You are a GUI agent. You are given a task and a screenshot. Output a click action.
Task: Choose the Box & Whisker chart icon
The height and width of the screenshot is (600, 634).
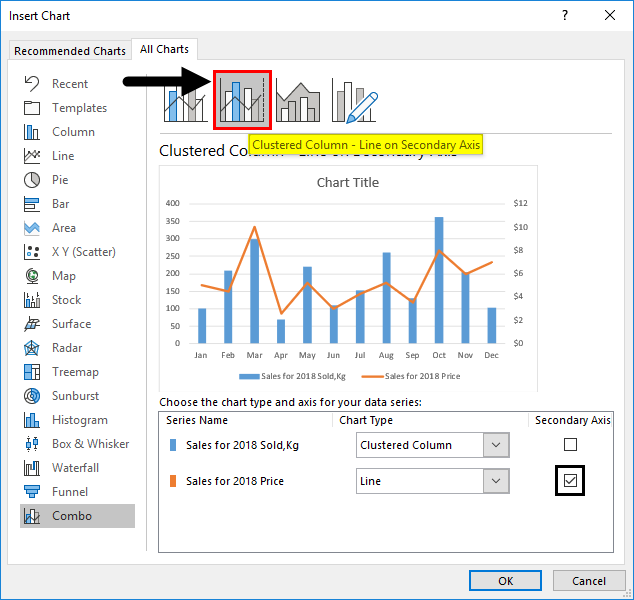click(32, 444)
